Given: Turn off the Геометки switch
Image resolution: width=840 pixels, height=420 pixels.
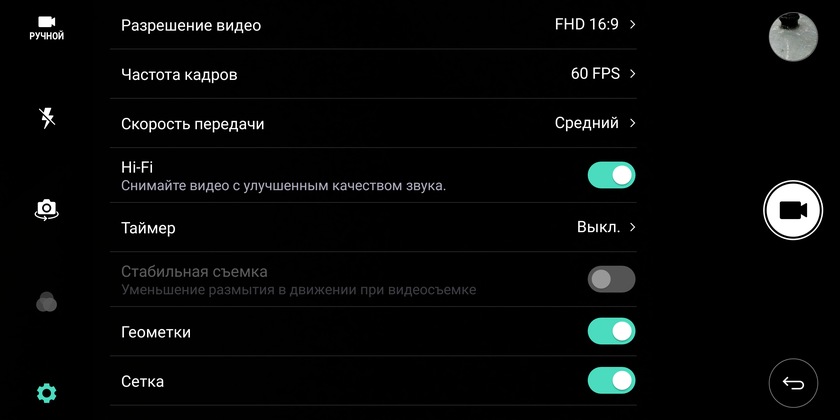Looking at the screenshot, I should (611, 331).
